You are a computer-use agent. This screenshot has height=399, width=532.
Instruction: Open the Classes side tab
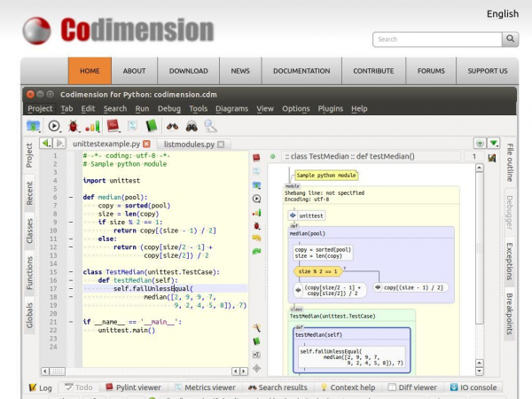tap(29, 231)
